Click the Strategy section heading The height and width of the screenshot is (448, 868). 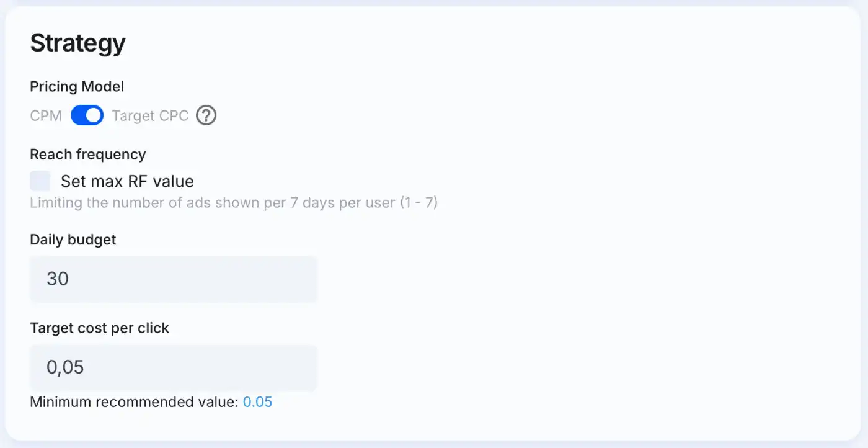tap(77, 43)
